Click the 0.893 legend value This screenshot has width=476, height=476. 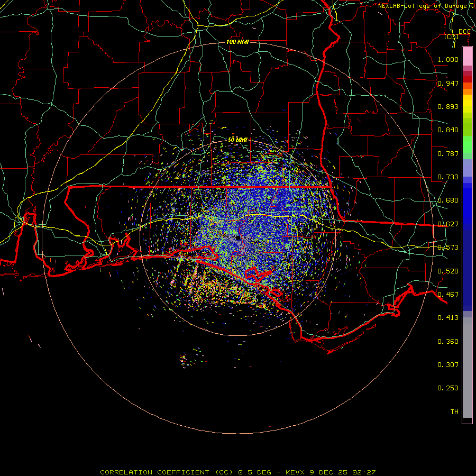[448, 106]
